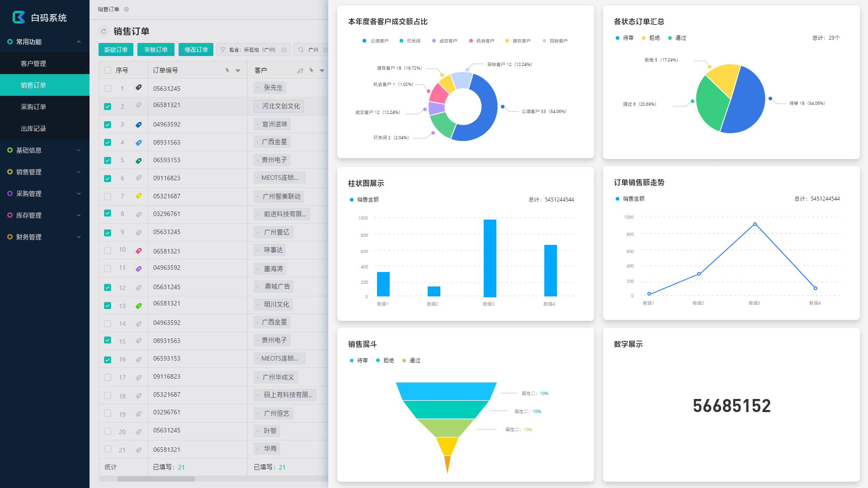Click the black tag icon in row 1
Screen dimensions: 868x488
[x=139, y=88]
